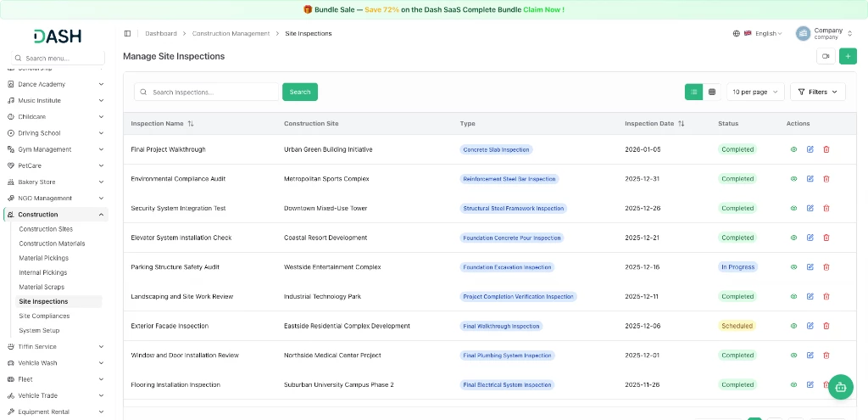Collapse the Construction menu
Image resolution: width=868 pixels, height=420 pixels.
coord(56,215)
